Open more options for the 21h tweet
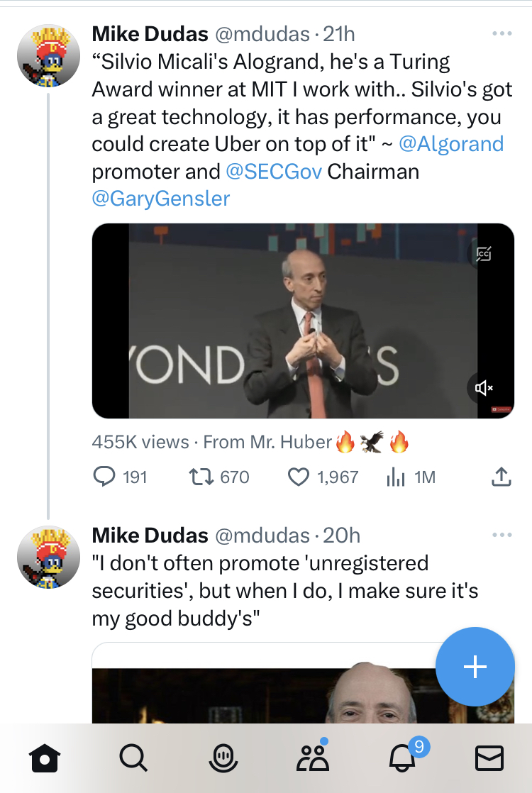532x793 pixels. [501, 33]
